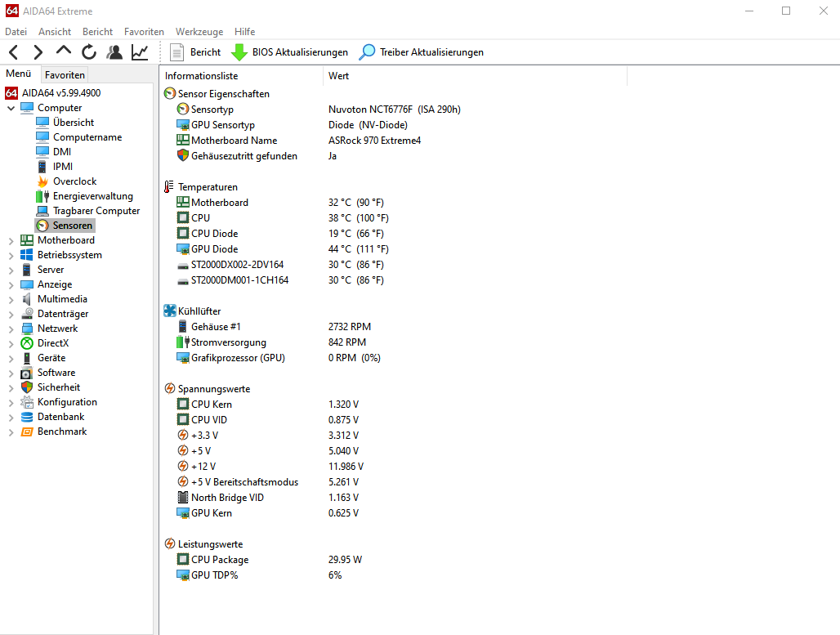Viewport: 840px width, 635px height.
Task: Collapse the Computer tree node
Action: point(11,108)
